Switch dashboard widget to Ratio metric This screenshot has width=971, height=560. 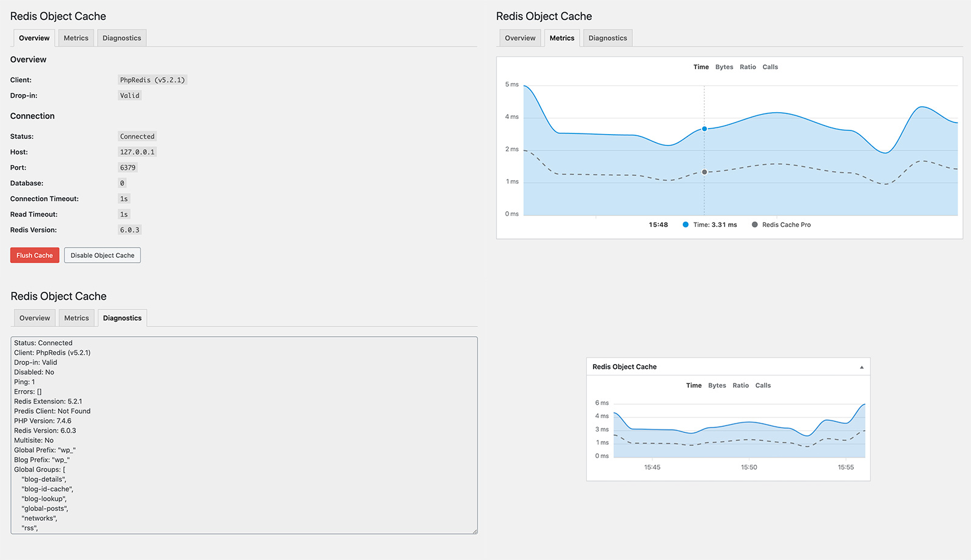pos(740,385)
